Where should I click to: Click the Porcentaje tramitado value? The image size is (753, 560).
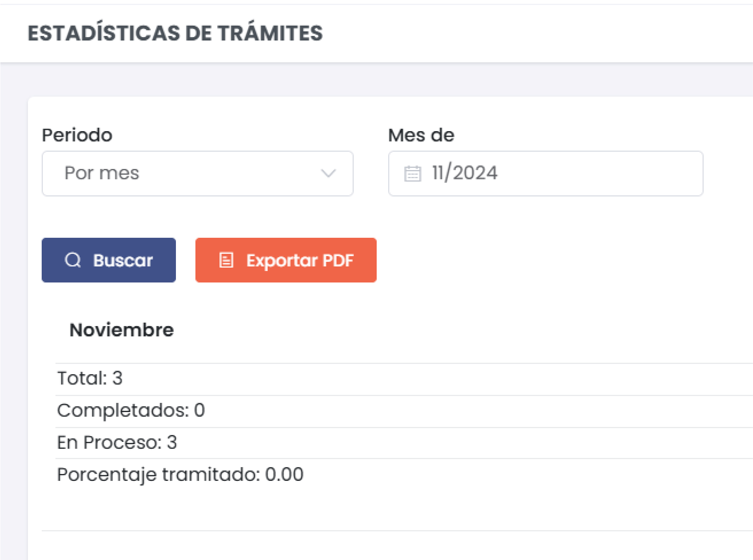click(x=180, y=474)
